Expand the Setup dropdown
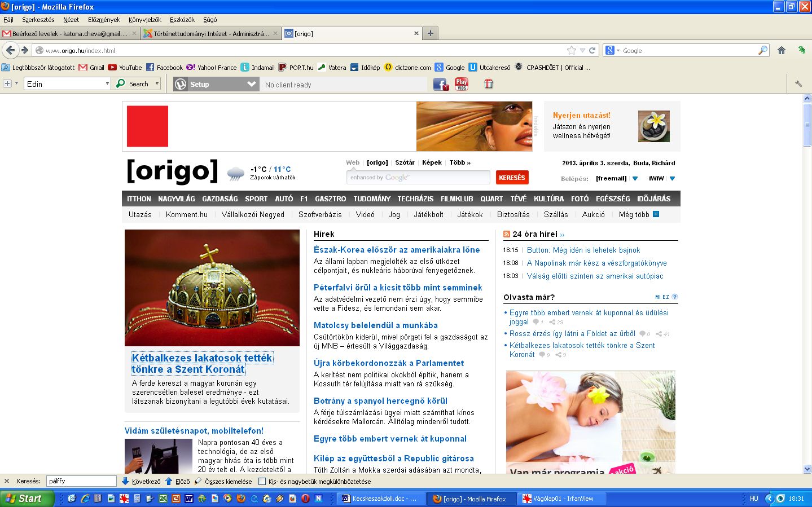The image size is (812, 507). coord(252,84)
